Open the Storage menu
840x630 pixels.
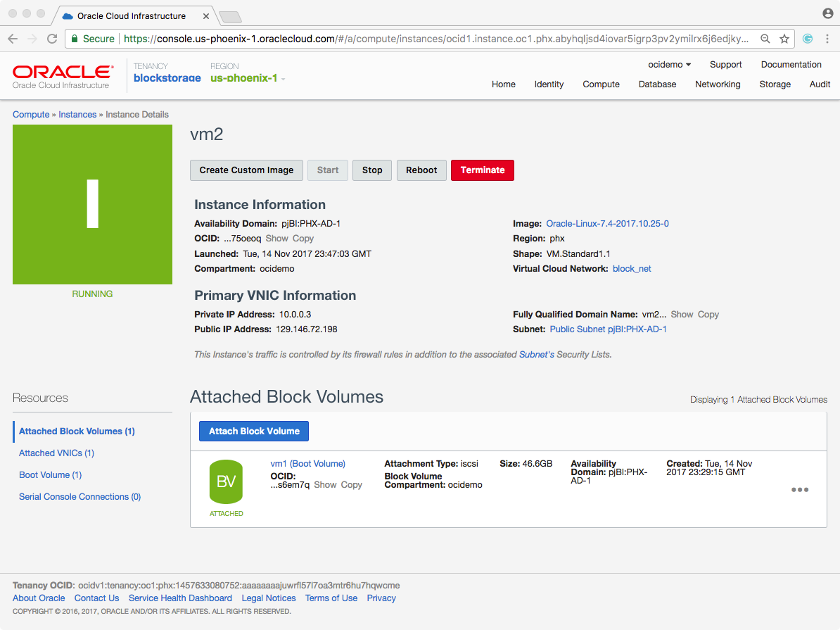point(775,84)
